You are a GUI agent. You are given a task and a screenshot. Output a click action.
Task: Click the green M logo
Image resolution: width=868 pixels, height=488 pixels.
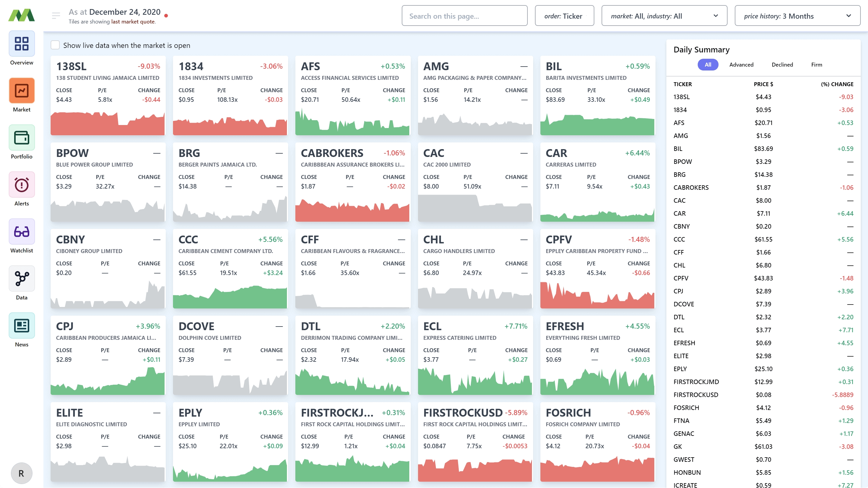pyautogui.click(x=22, y=15)
